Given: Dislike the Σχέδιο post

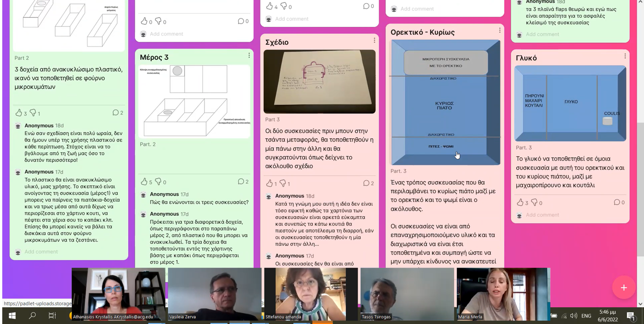Looking at the screenshot, I should (283, 183).
